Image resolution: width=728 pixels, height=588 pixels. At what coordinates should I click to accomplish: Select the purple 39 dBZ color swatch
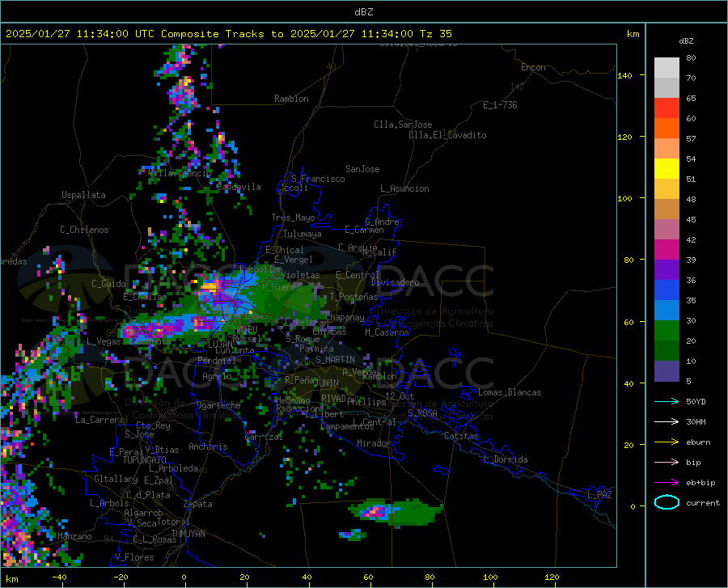pos(667,269)
